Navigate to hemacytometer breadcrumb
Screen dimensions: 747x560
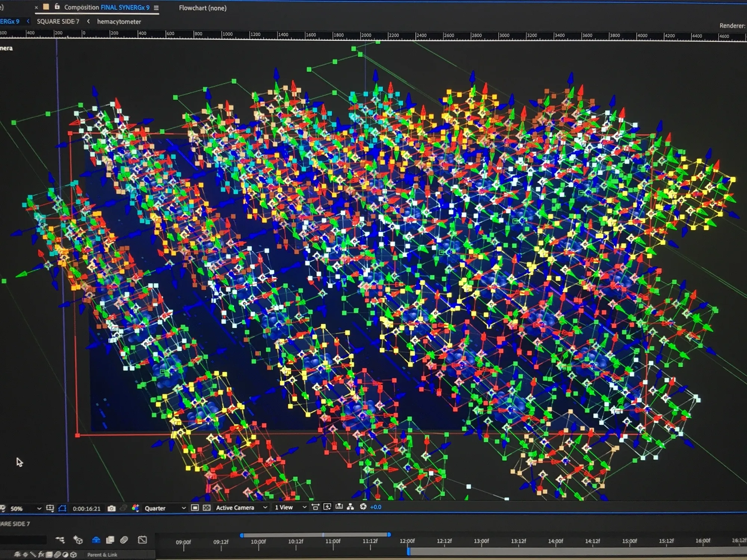[x=119, y=22]
